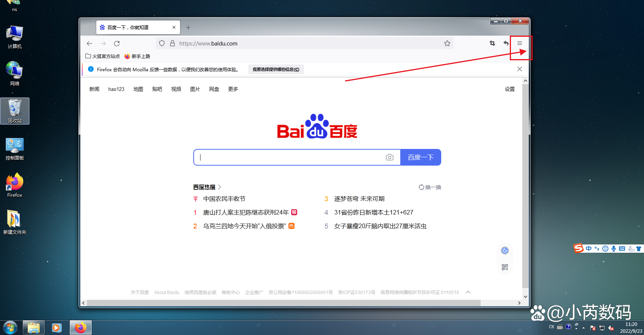Refresh hot searches with 换一换
The height and width of the screenshot is (335, 644).
click(x=430, y=187)
